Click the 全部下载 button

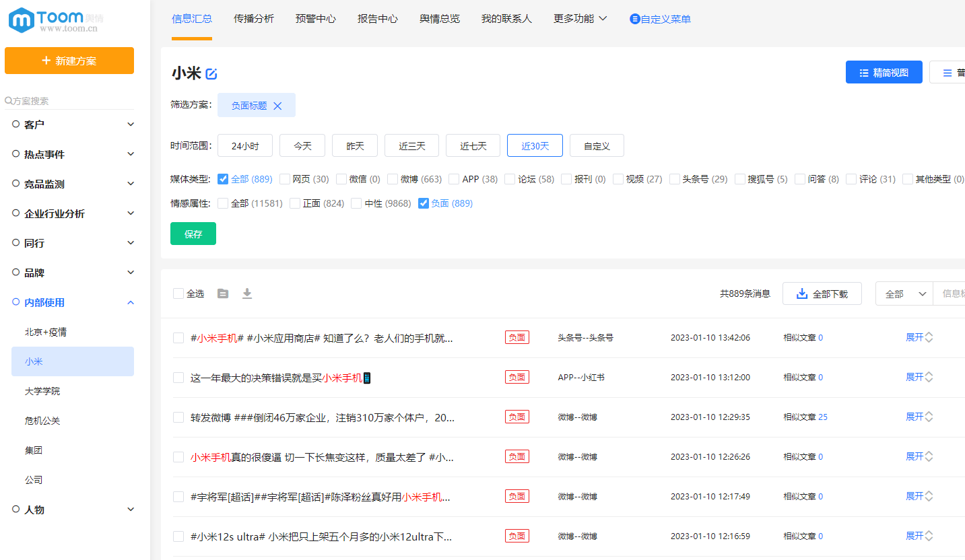point(822,293)
